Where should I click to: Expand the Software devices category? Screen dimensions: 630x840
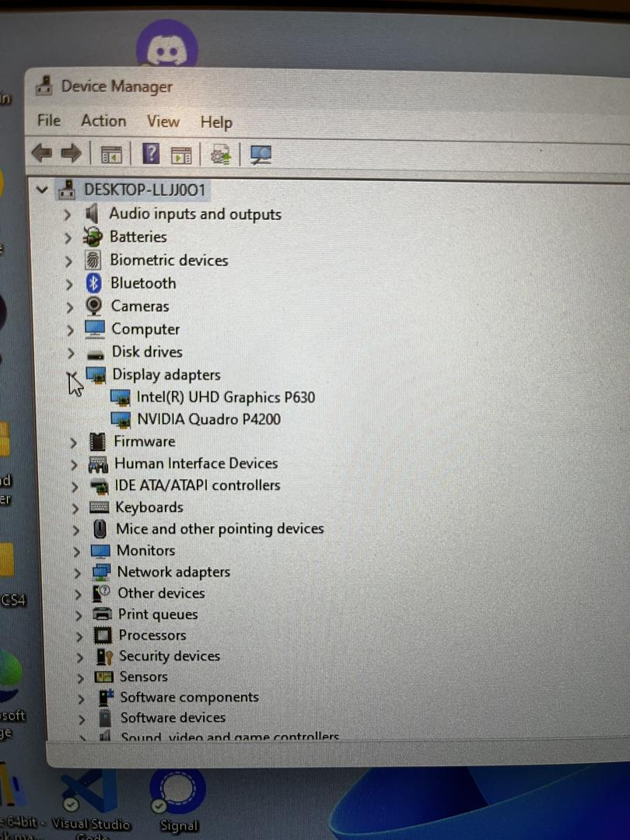(82, 719)
